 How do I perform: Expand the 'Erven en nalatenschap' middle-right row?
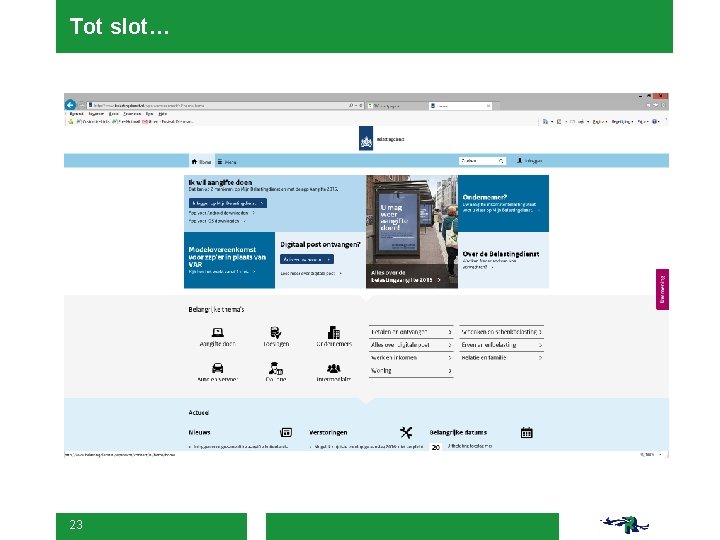pyautogui.click(x=501, y=344)
